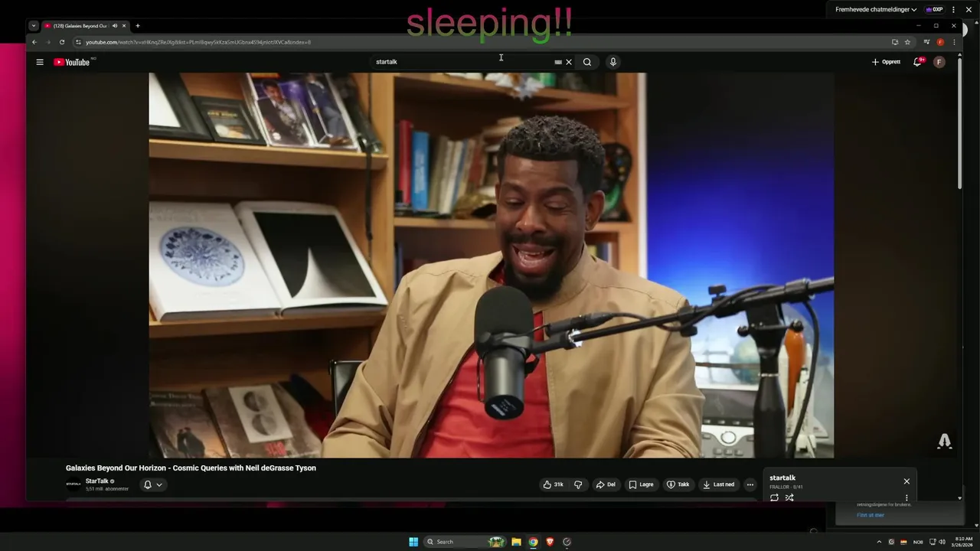The image size is (980, 551).
Task: Open chat header three-dot menu
Action: 953,10
